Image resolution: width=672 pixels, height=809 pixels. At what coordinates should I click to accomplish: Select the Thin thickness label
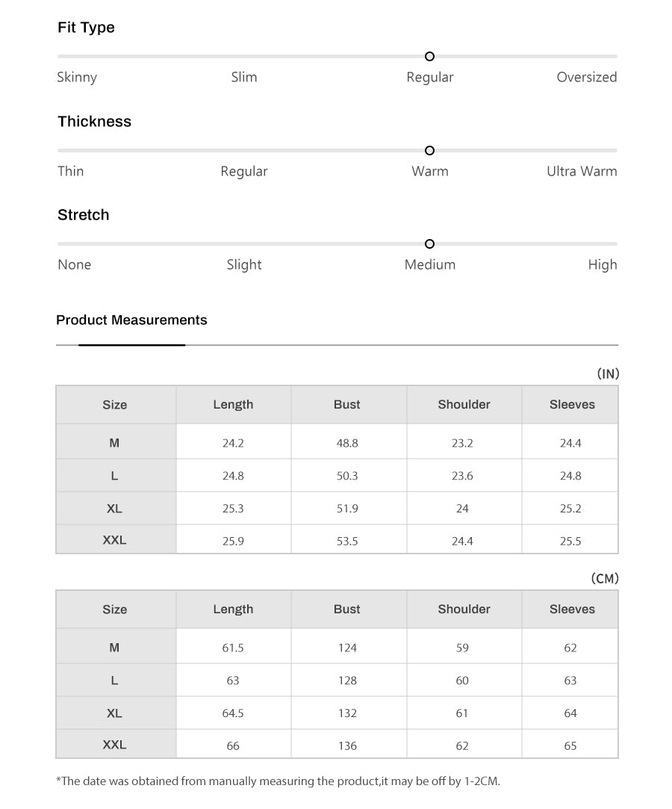(x=71, y=171)
